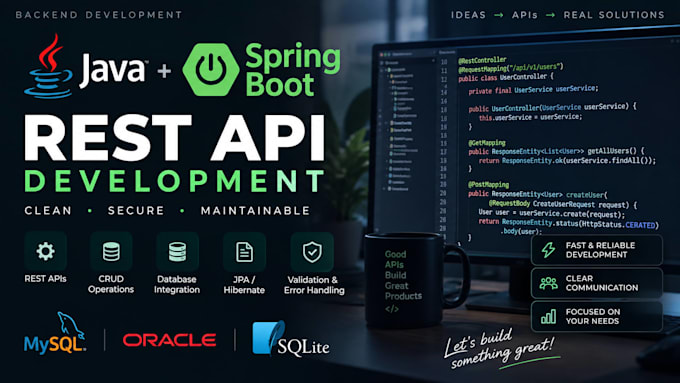
Task: Click the Spring Boot green wordmark
Action: point(293,69)
